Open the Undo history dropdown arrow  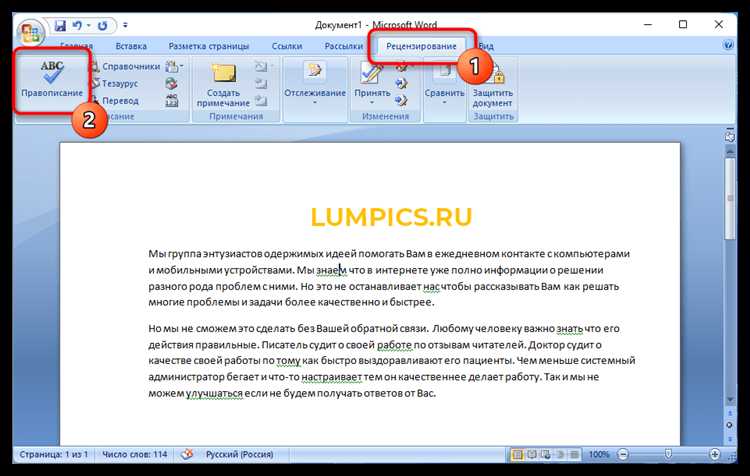click(88, 25)
